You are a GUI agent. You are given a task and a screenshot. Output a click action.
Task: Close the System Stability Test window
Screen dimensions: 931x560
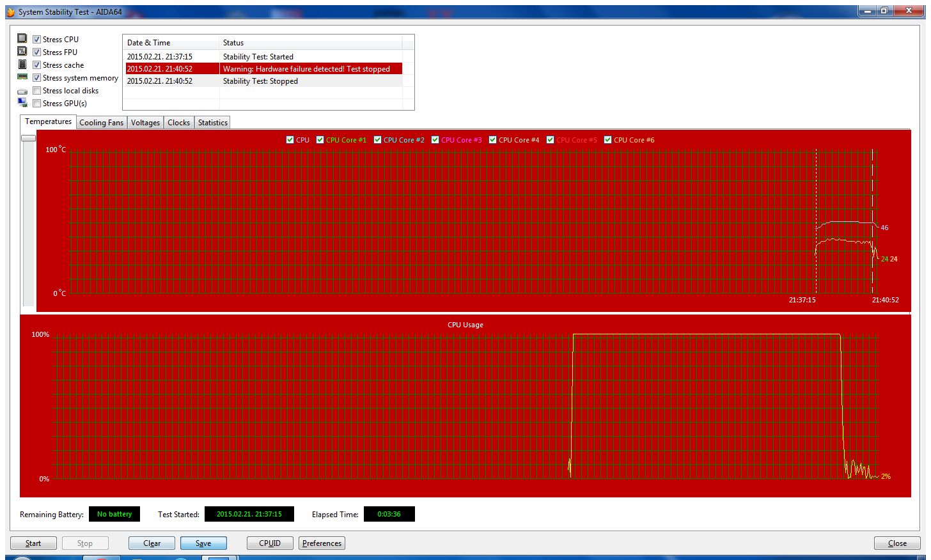pyautogui.click(x=898, y=543)
